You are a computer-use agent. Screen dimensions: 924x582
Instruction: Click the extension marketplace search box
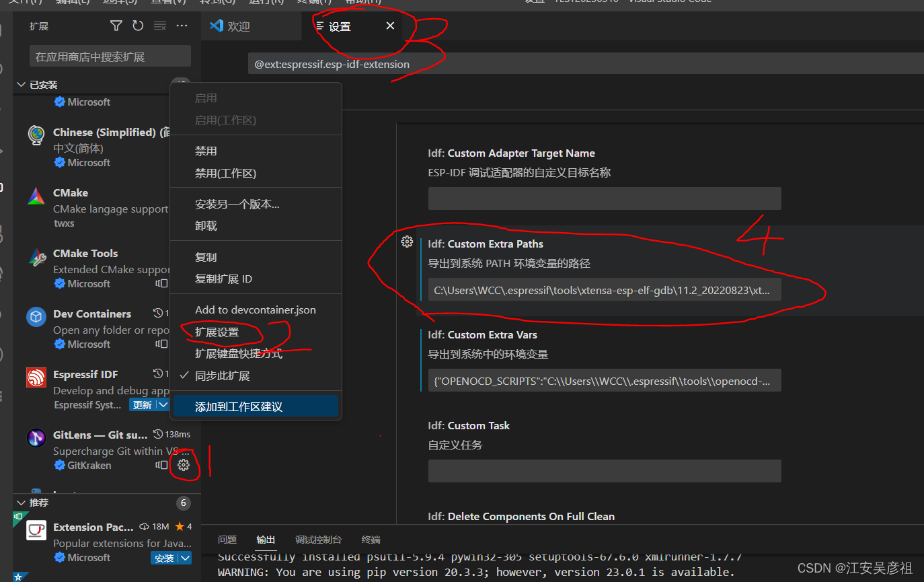(110, 57)
